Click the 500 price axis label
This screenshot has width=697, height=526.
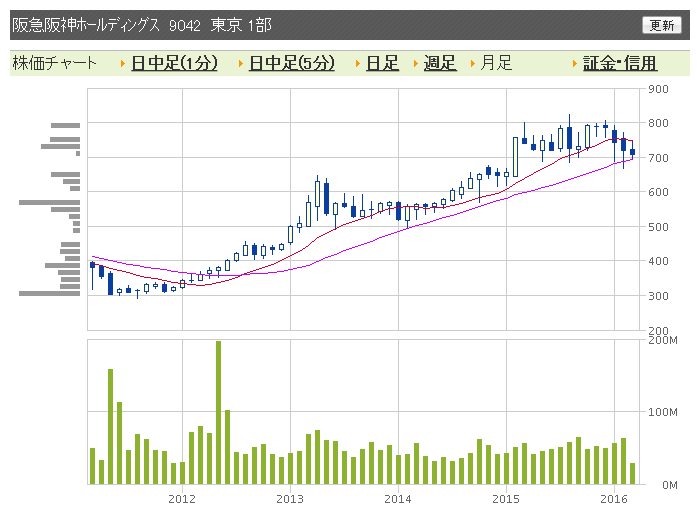click(x=658, y=227)
